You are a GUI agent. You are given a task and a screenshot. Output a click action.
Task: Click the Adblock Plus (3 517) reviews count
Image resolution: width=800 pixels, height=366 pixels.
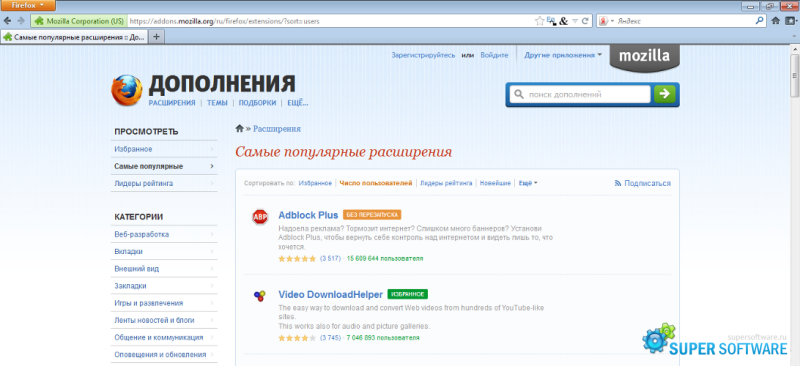point(330,259)
